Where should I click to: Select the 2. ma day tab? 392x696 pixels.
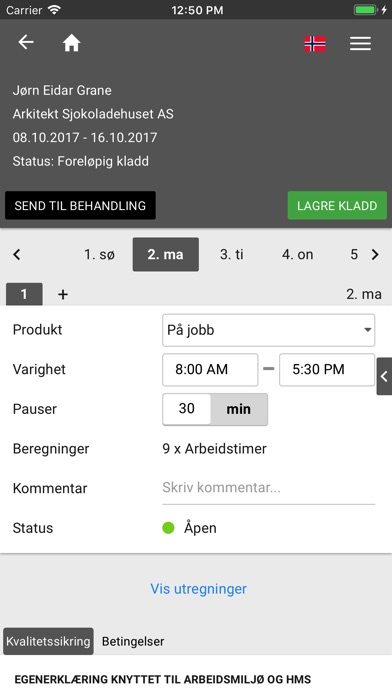[166, 254]
